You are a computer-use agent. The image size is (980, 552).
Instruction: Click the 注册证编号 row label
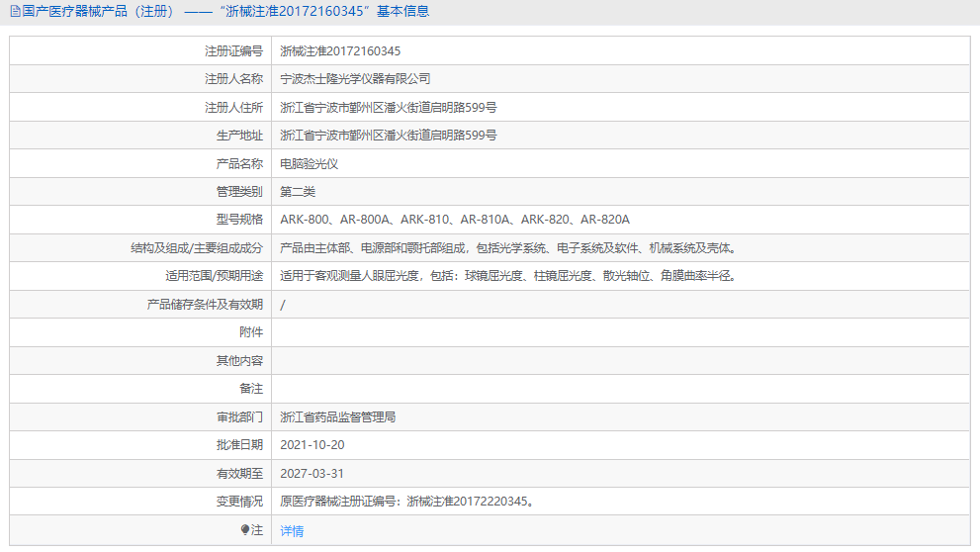(233, 51)
